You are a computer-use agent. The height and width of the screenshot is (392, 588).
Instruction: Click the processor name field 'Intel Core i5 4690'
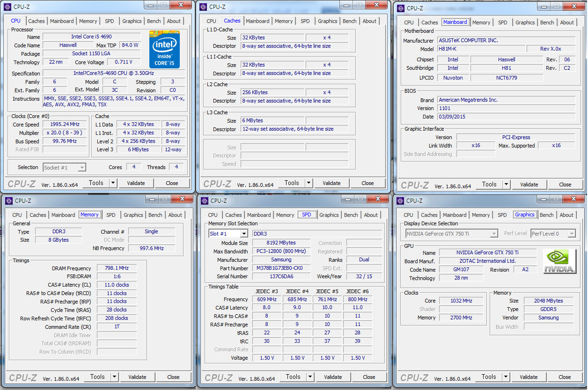(92, 37)
